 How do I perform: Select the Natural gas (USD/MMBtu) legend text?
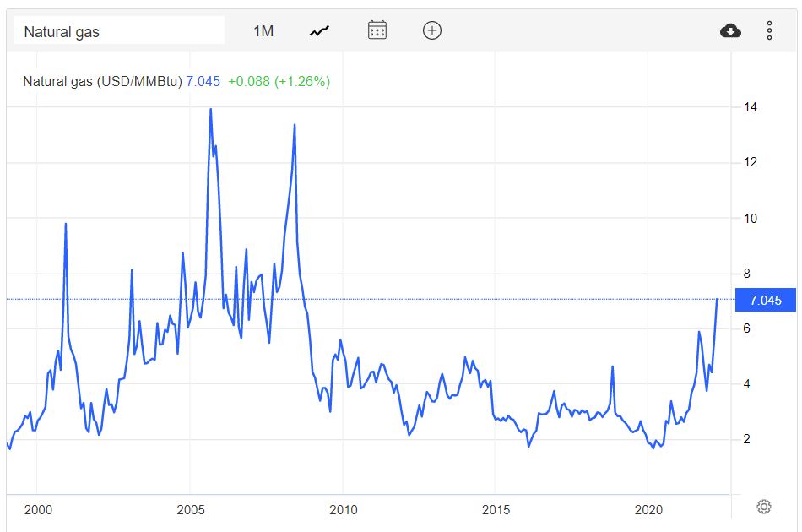click(x=102, y=81)
